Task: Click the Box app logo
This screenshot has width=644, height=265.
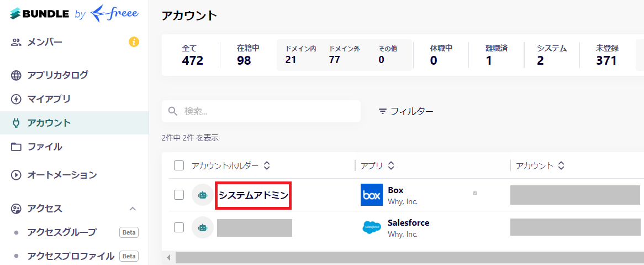Action: [x=372, y=195]
